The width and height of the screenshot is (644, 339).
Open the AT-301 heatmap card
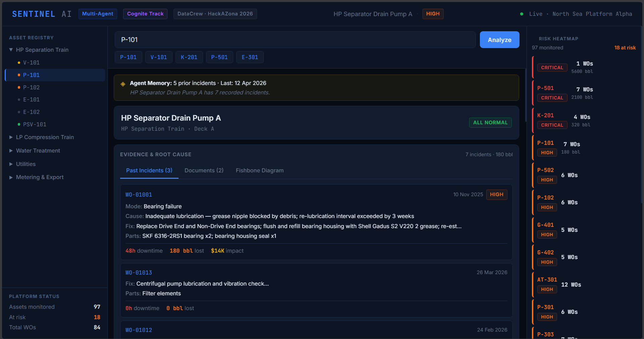584,285
